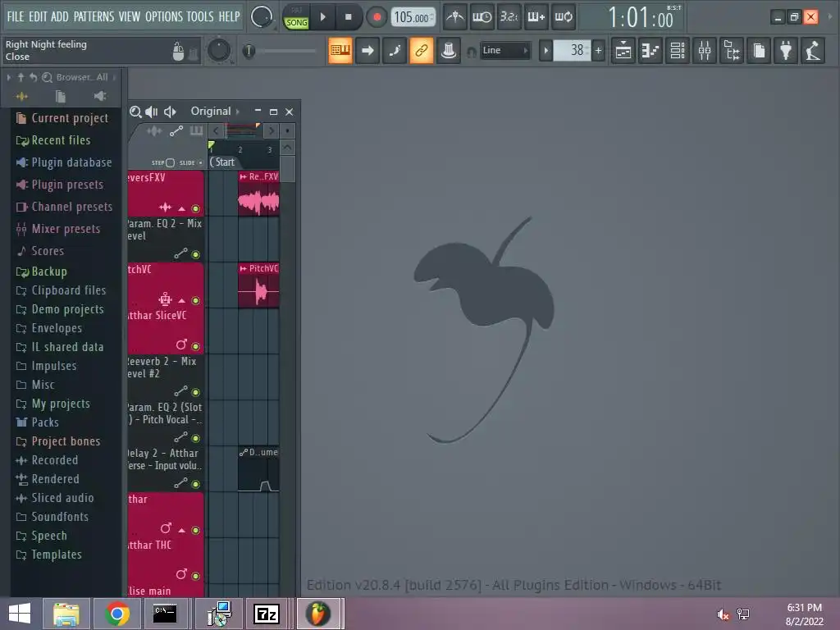Viewport: 840px width, 630px height.
Task: Open the Line snap dropdown
Action: [504, 50]
